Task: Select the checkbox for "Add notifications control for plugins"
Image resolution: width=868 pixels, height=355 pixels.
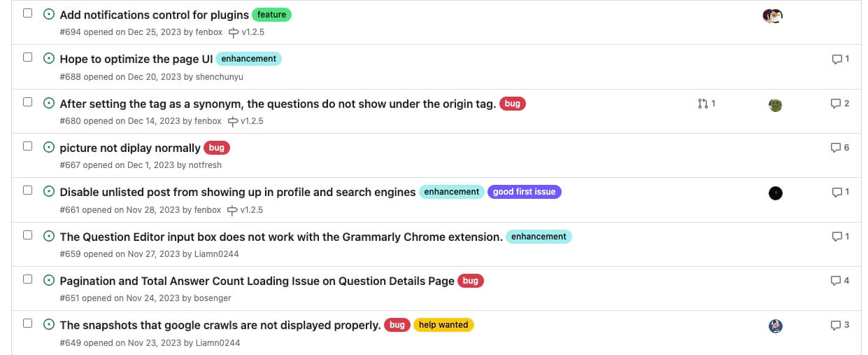Action: (28, 13)
